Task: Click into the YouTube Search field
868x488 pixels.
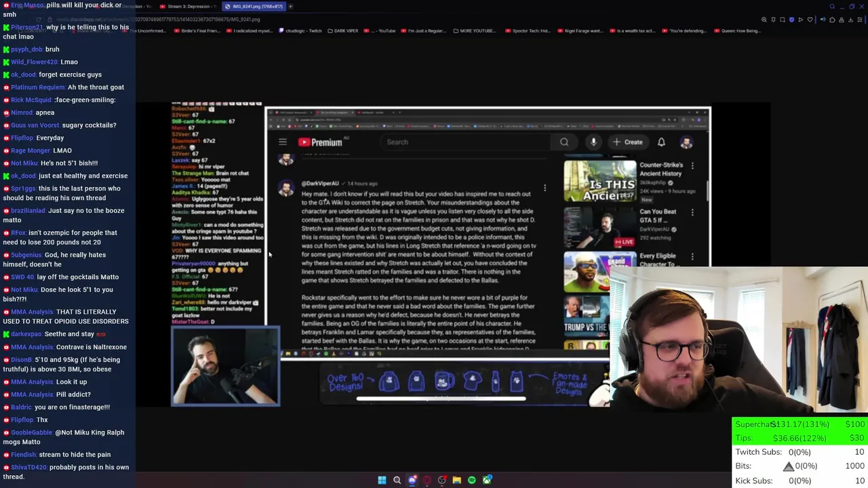Action: [x=465, y=142]
